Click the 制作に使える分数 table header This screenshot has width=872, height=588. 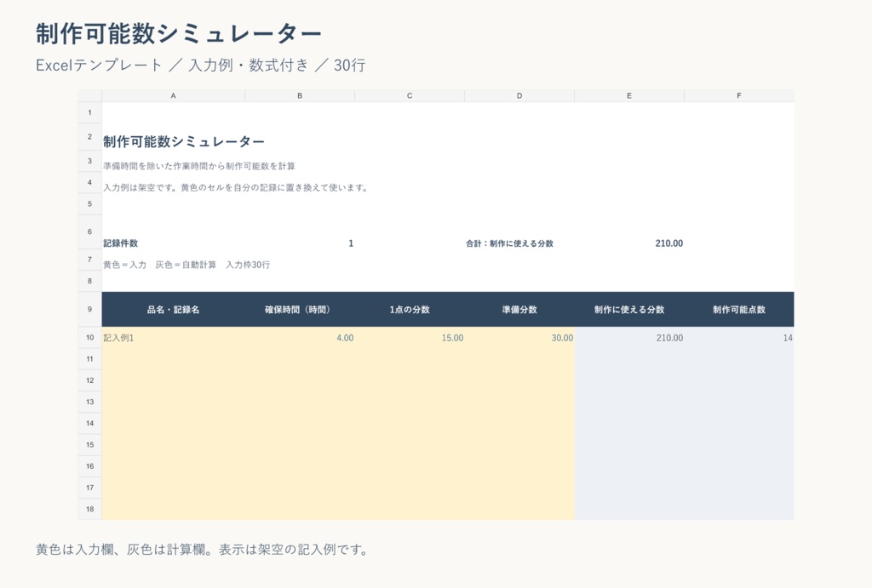pos(629,309)
